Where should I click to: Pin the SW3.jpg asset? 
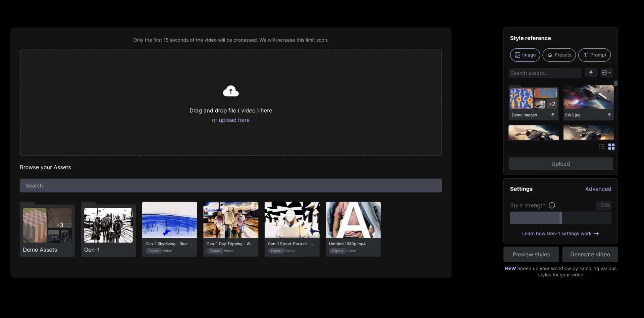pos(609,115)
